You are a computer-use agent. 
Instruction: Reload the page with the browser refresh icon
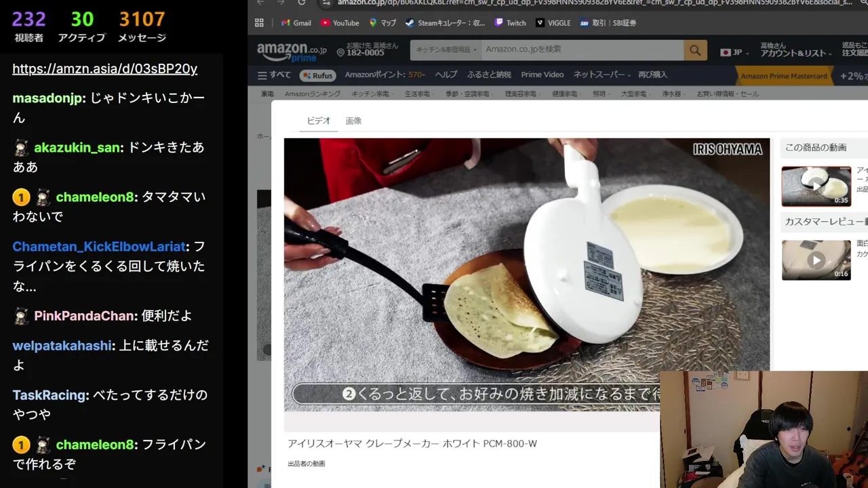(x=302, y=3)
